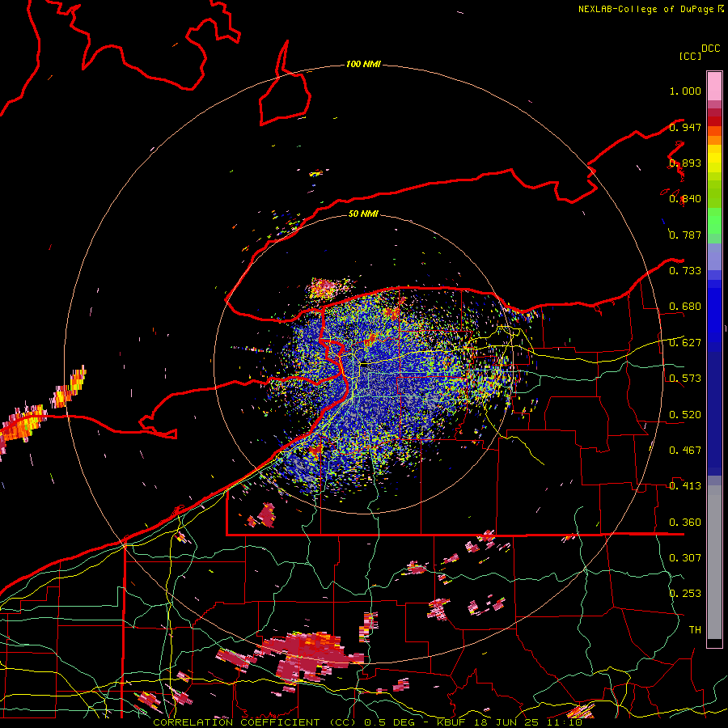Select the 0.307 scale value
This screenshot has height=728, width=728.
[685, 558]
